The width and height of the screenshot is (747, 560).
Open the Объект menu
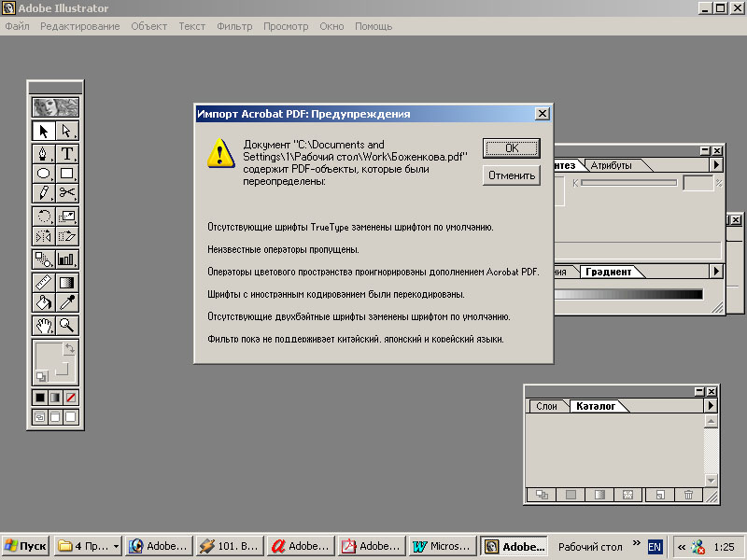click(x=148, y=26)
